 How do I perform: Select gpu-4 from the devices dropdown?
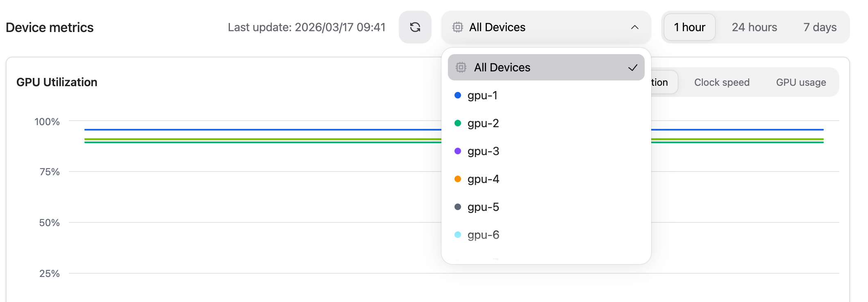[484, 179]
